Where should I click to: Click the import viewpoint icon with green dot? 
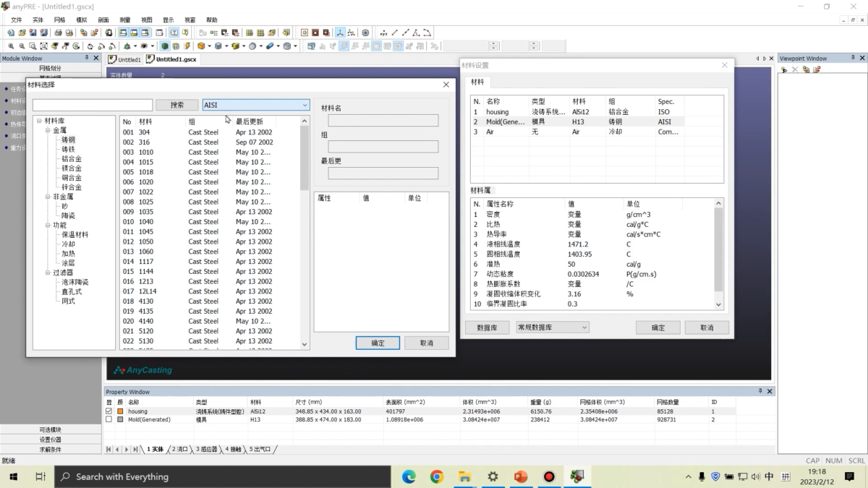(x=805, y=69)
